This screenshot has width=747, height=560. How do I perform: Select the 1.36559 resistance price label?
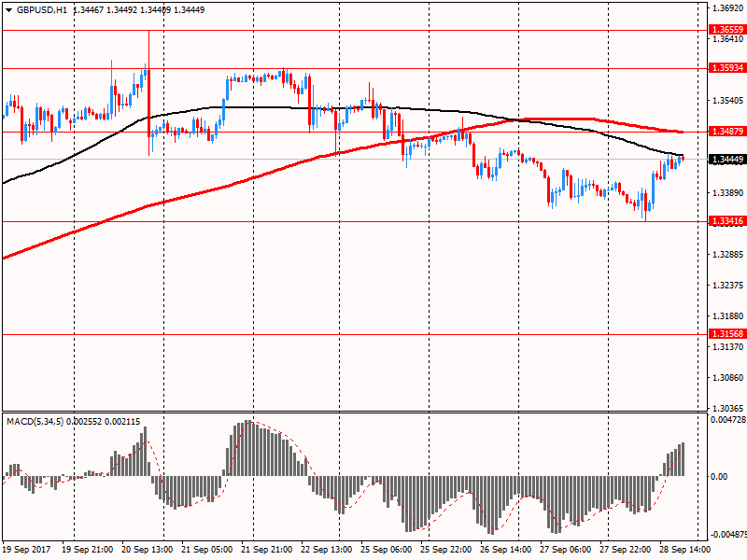click(727, 30)
